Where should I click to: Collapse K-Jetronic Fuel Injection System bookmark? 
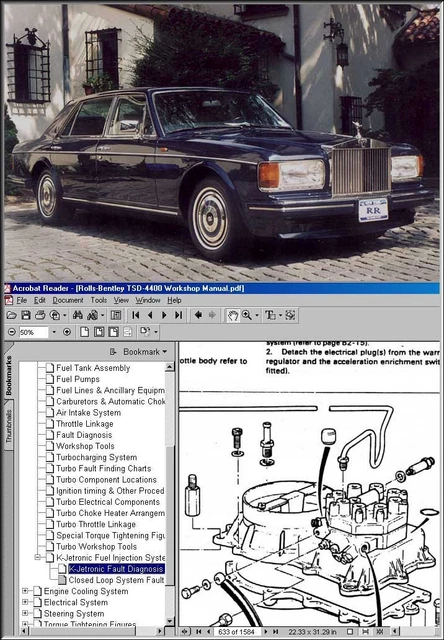click(37, 558)
